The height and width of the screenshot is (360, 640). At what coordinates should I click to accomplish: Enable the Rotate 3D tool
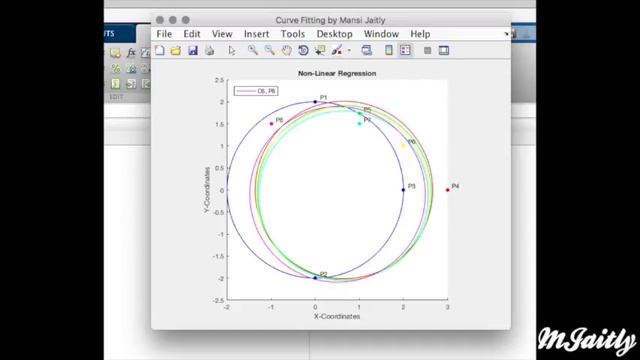pos(303,50)
